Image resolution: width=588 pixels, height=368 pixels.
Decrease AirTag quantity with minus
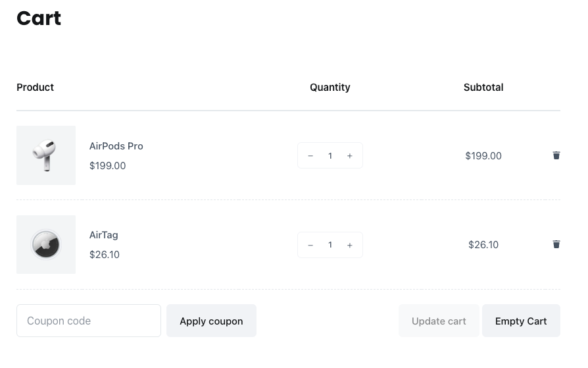(x=310, y=245)
